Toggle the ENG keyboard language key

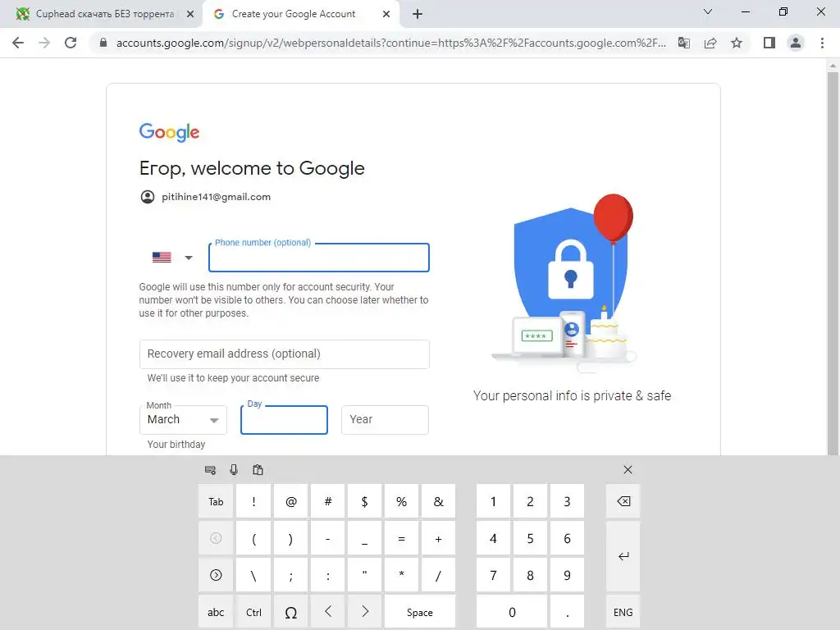623,612
